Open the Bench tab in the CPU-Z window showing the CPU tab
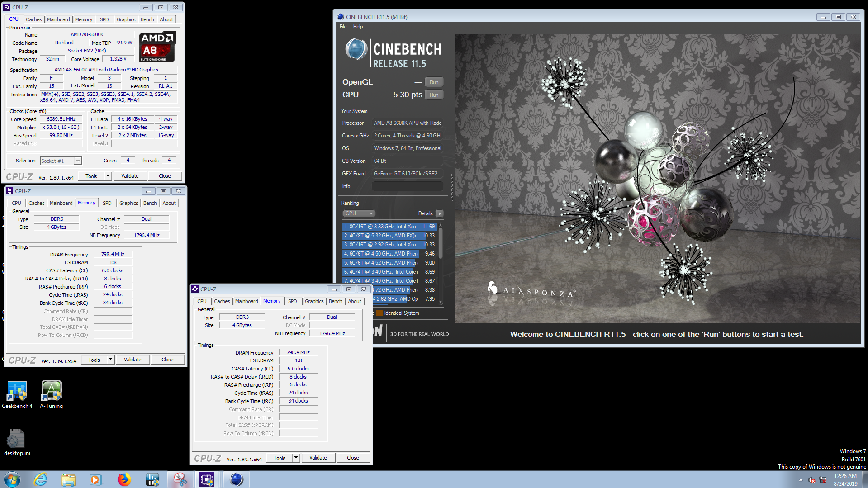 click(147, 19)
